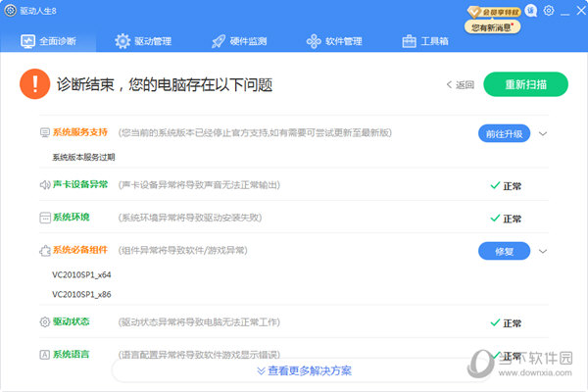
Task: Click the 系统环境 heading
Action: [71, 218]
